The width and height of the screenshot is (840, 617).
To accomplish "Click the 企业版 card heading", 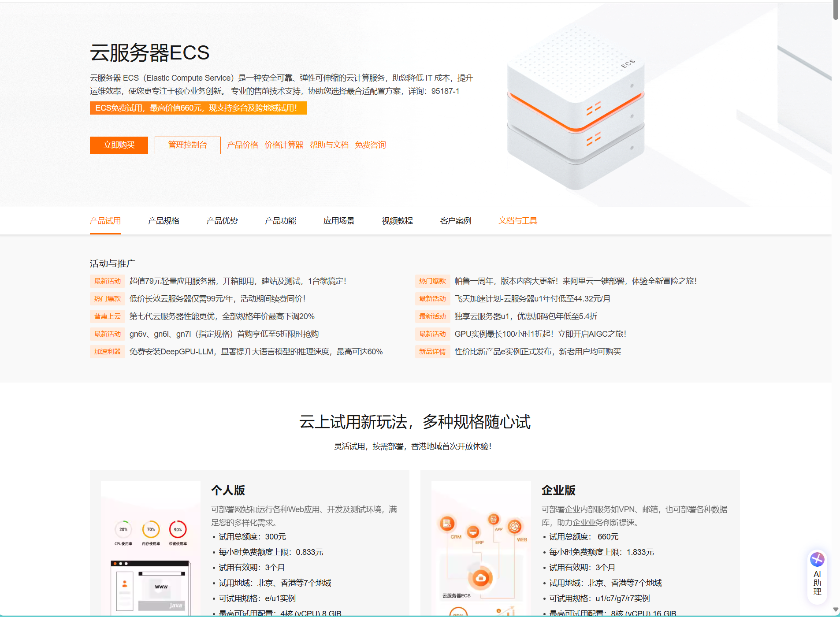I will pos(558,490).
